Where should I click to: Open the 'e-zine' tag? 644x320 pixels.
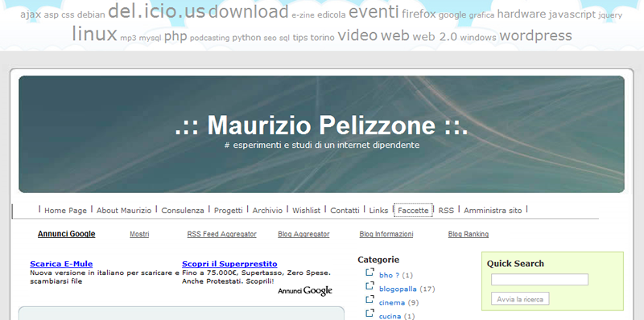coord(303,15)
